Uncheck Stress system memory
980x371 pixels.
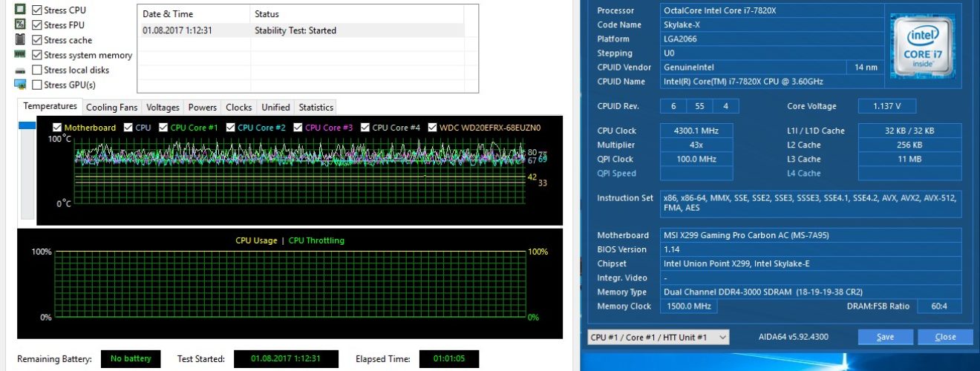36,55
